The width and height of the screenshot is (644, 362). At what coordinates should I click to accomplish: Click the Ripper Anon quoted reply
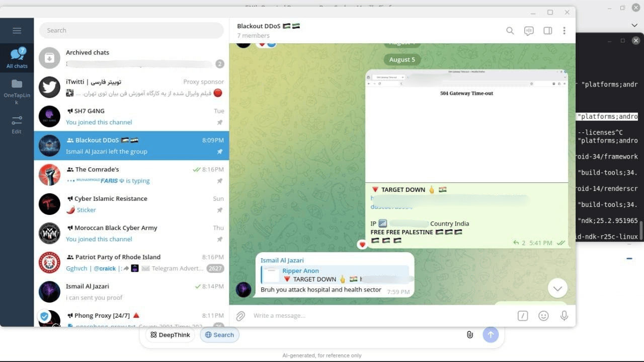click(336, 275)
